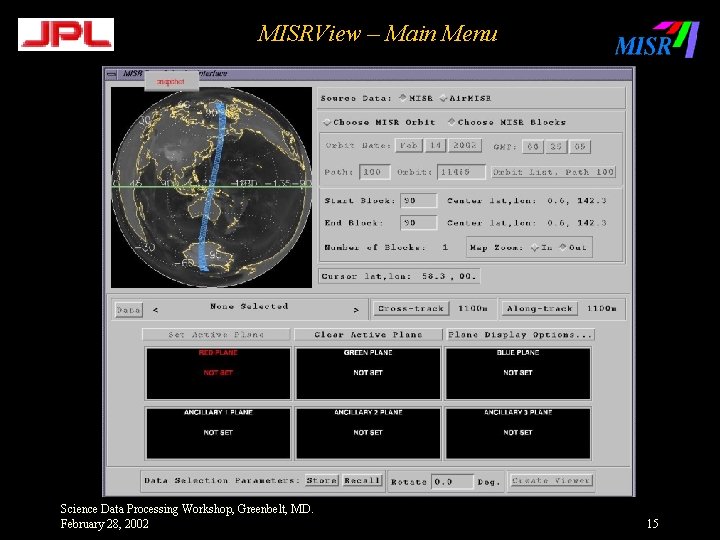Open the orbit month Feb dropdown
The image size is (720, 540).
pyautogui.click(x=409, y=146)
